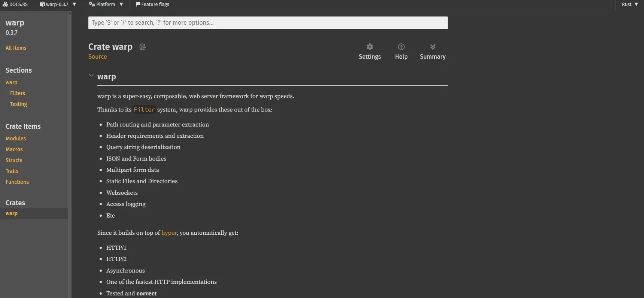
Task: Click the sidebar resize handle
Action: 70,155
